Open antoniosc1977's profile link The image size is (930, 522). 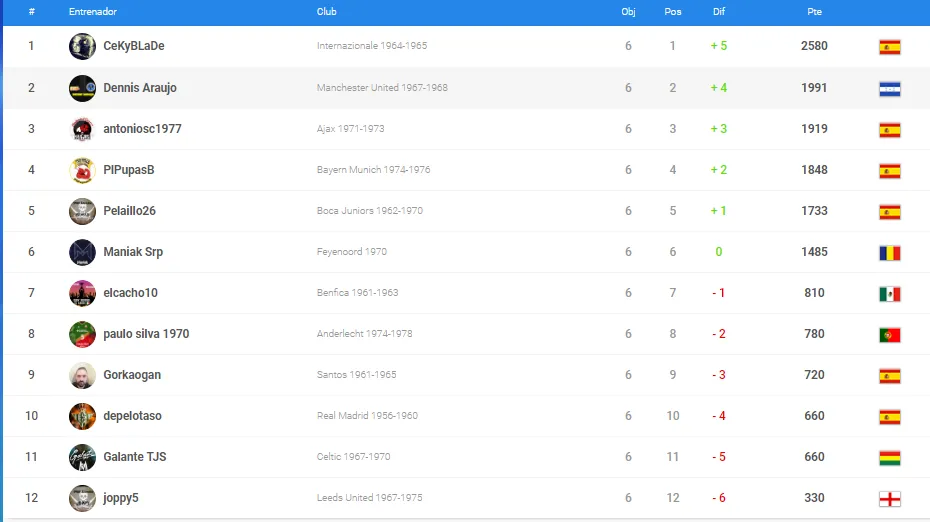(x=142, y=129)
